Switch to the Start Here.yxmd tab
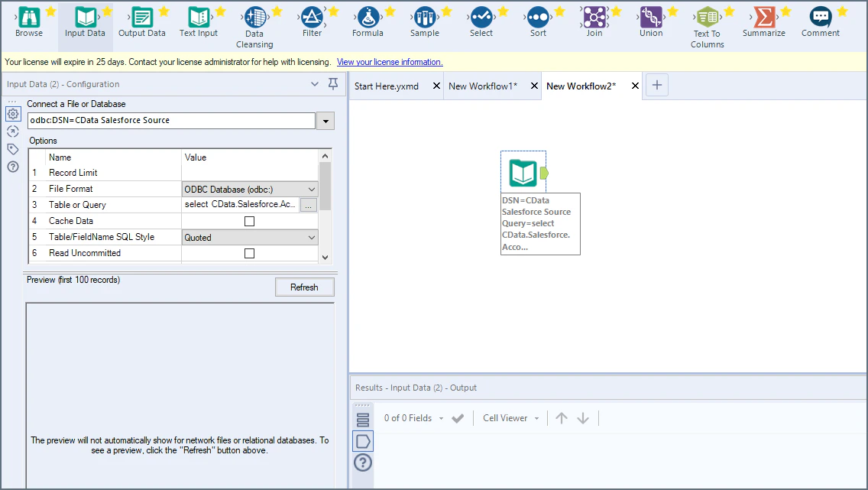 (x=387, y=86)
